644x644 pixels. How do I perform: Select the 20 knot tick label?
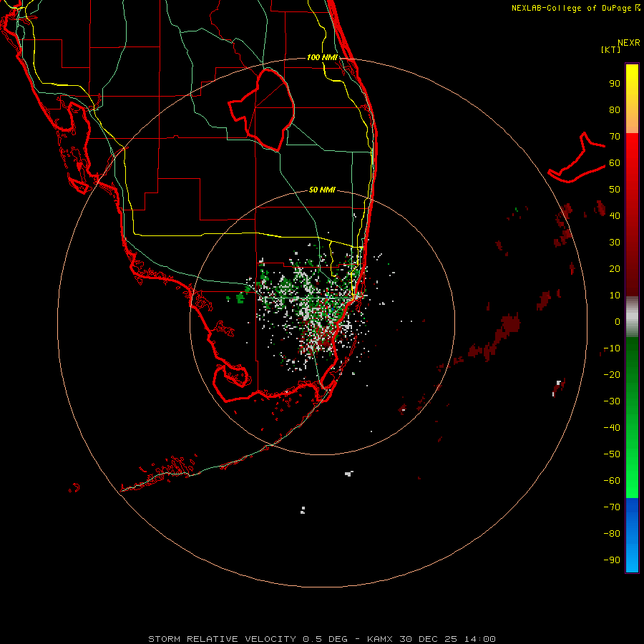pos(615,269)
